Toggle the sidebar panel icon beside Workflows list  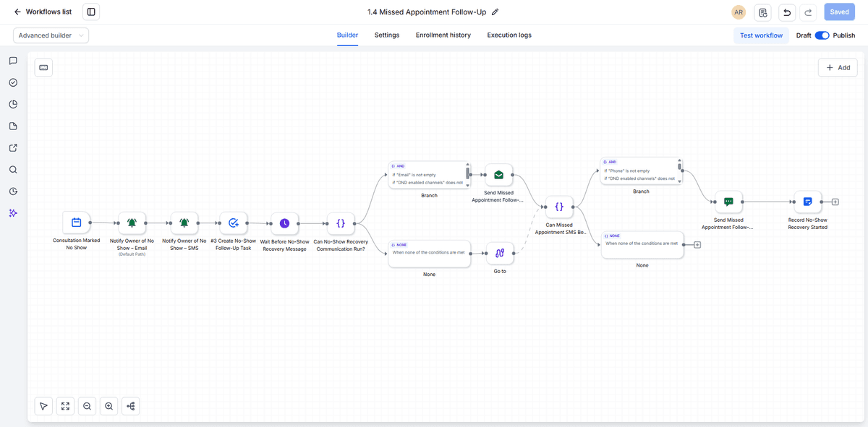coord(91,12)
